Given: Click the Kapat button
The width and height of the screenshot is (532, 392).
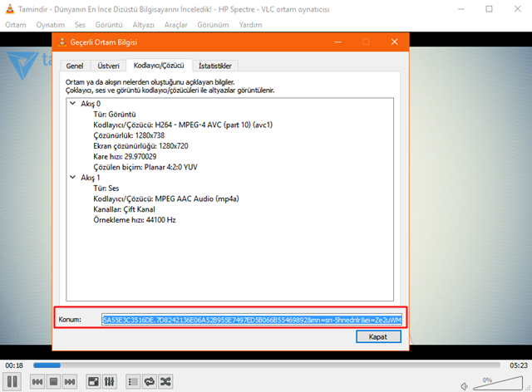Looking at the screenshot, I should (378, 336).
